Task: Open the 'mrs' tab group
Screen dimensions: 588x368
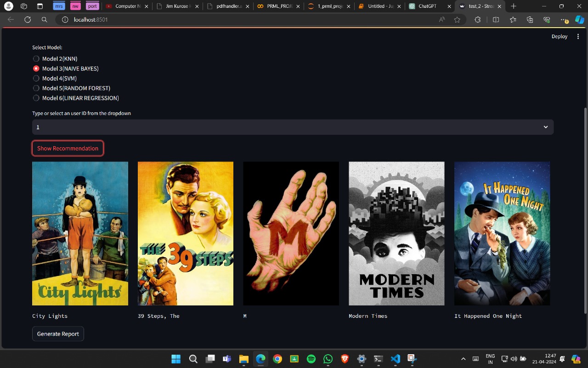Action: coord(59,6)
